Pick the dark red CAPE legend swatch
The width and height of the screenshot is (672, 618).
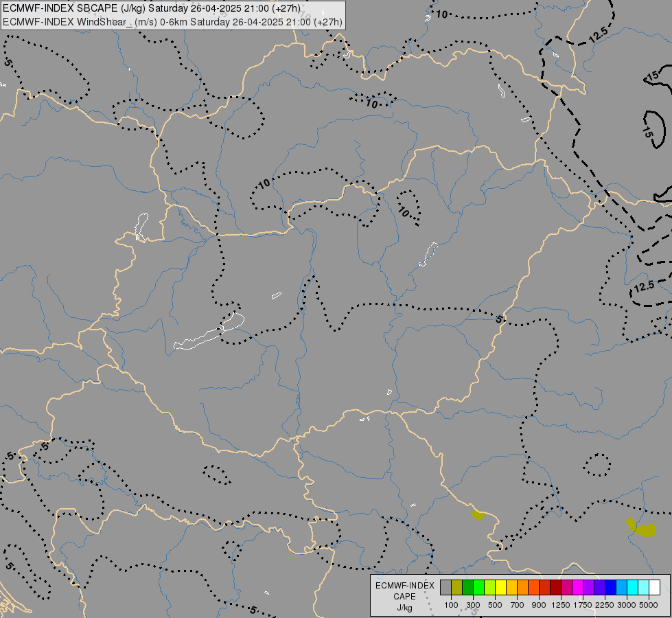(x=556, y=587)
